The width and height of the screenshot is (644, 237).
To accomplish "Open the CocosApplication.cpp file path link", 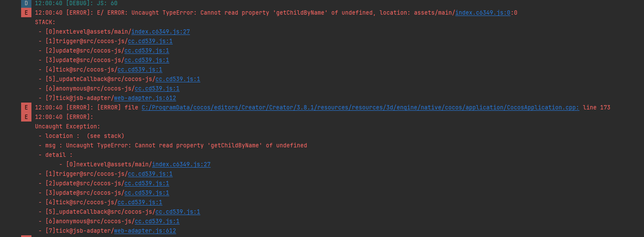I will coord(360,107).
